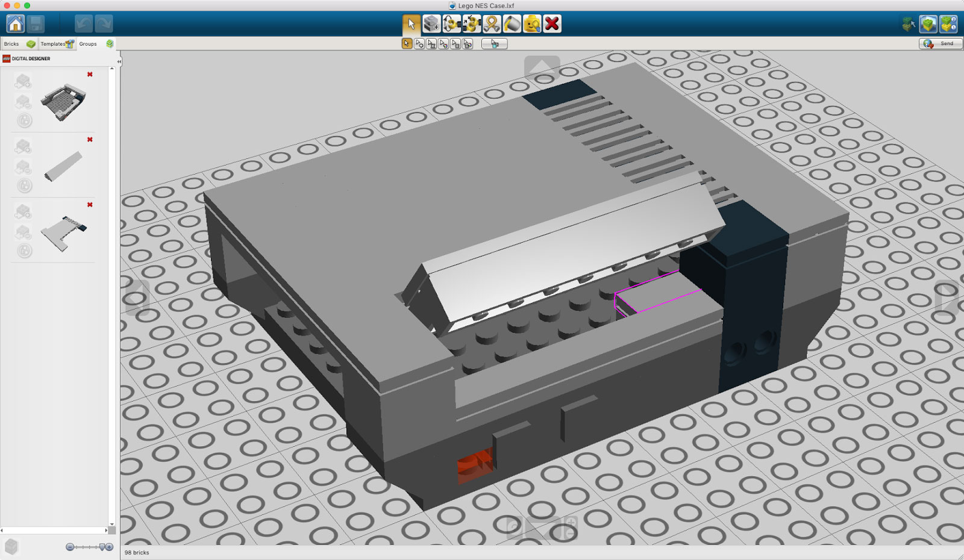Click the "98 bricks" status text
This screenshot has width=964, height=560.
(137, 552)
